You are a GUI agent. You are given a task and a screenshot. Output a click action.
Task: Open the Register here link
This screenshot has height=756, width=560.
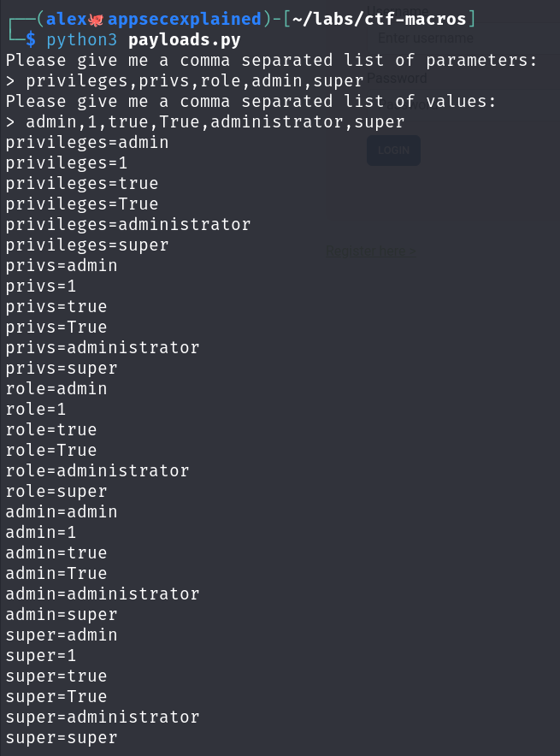click(372, 251)
